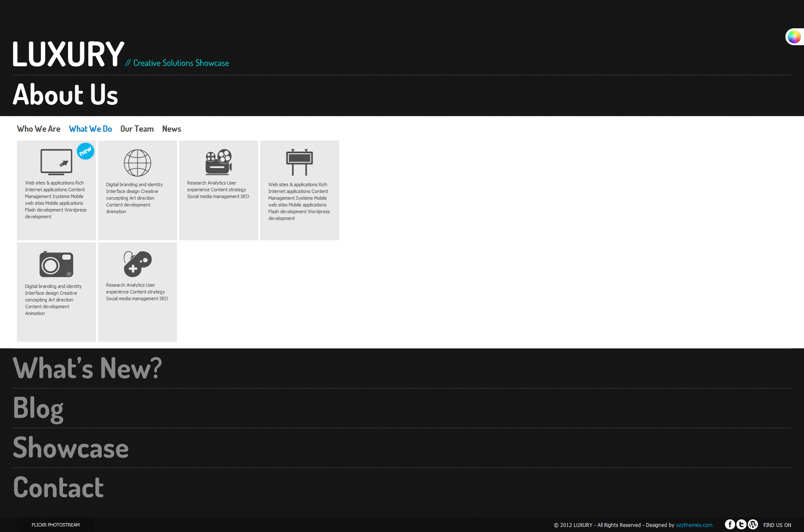Click the globe icon for digital branding

pos(137,163)
